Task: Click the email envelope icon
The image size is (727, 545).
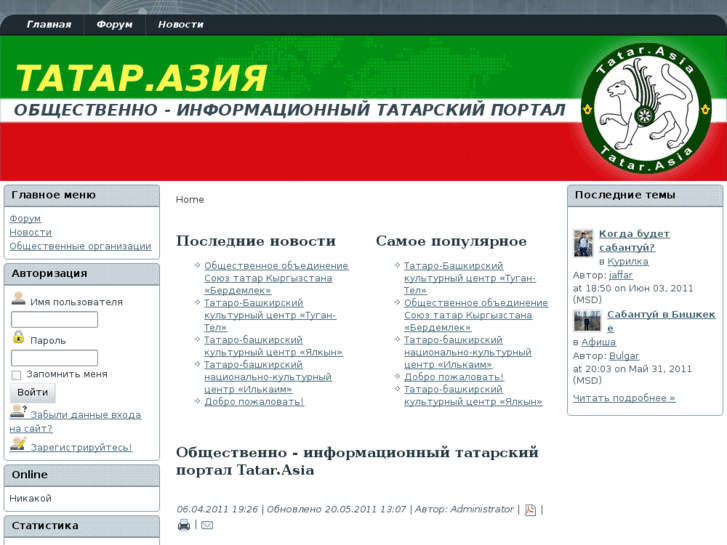Action: [207, 525]
